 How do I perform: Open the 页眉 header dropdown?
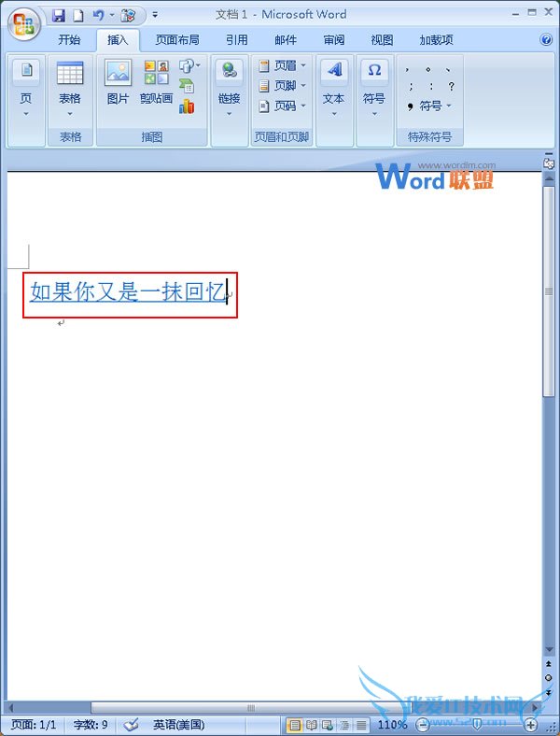tap(283, 65)
